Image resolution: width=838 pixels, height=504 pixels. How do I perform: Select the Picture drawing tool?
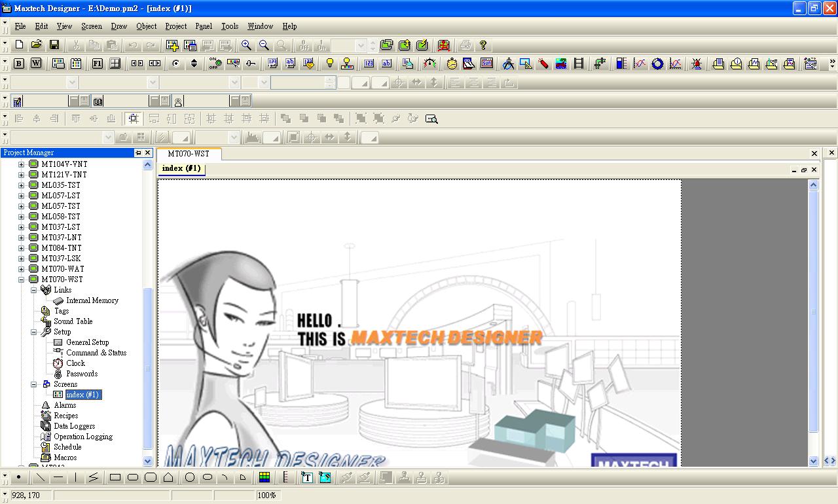[x=325, y=477]
